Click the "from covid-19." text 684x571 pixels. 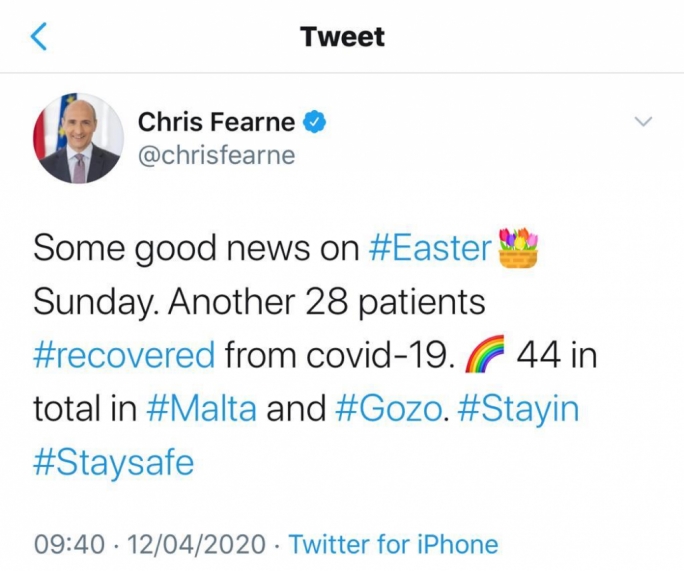pos(336,355)
